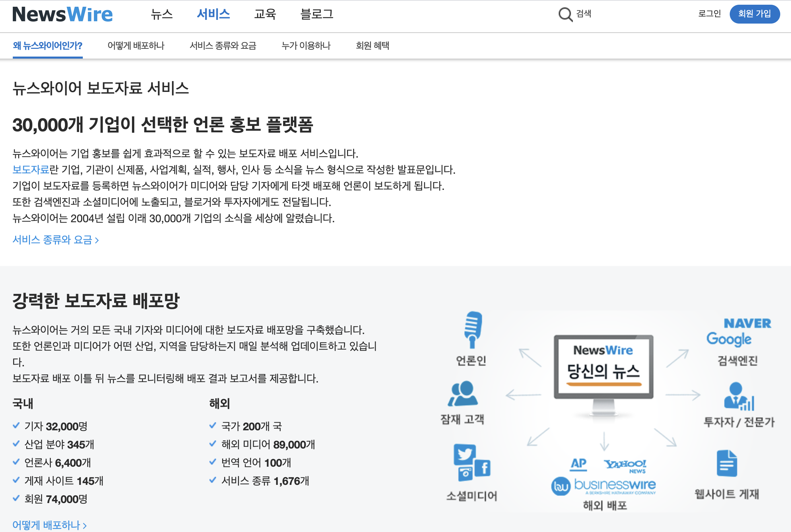
Task: Click the computer monitor 당신의 뉴스 image
Action: 604,373
